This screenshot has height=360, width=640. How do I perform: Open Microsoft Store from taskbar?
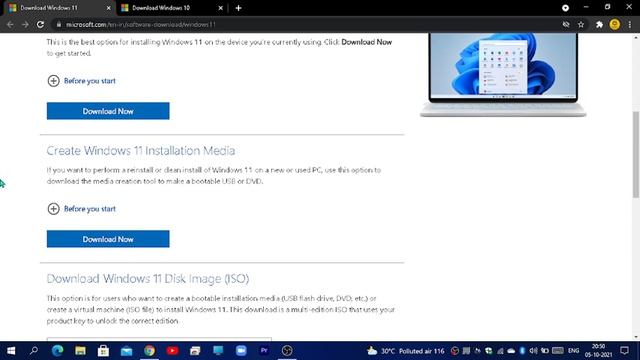[x=103, y=351]
